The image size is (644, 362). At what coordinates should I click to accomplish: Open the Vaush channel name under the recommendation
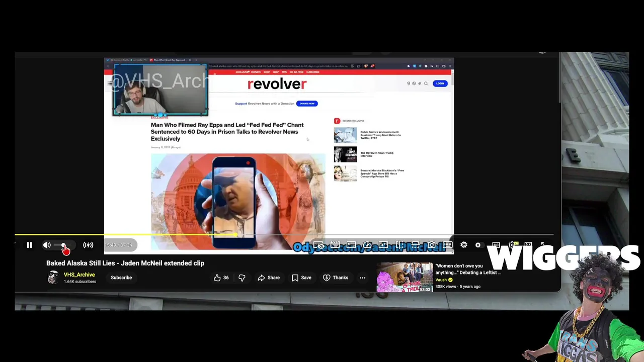(441, 280)
